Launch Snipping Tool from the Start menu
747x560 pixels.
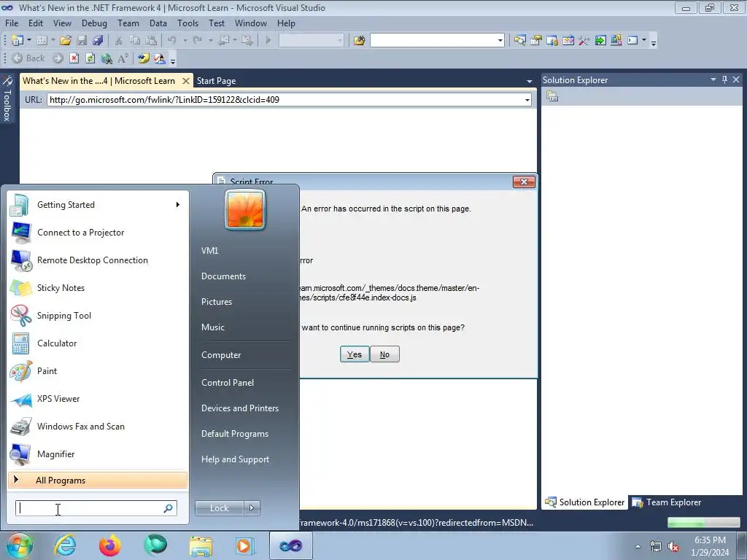point(98,315)
